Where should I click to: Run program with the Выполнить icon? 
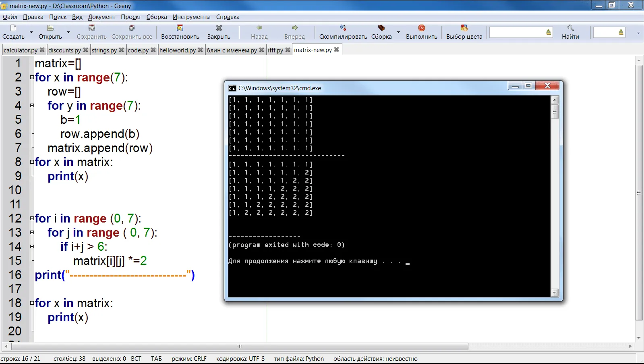[x=421, y=28]
